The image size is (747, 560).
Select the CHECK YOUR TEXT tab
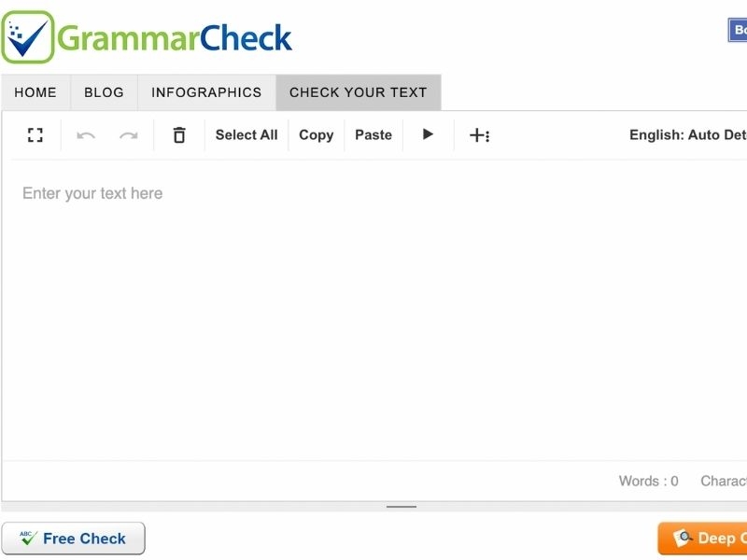click(359, 92)
